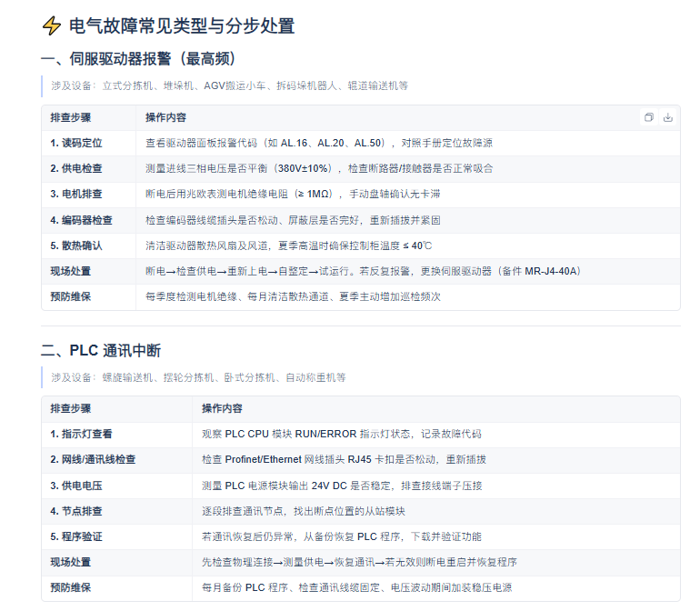700x611 pixels.
Task: Select heading 一、伺服驱动器报警（最高频）
Action: click(138, 59)
